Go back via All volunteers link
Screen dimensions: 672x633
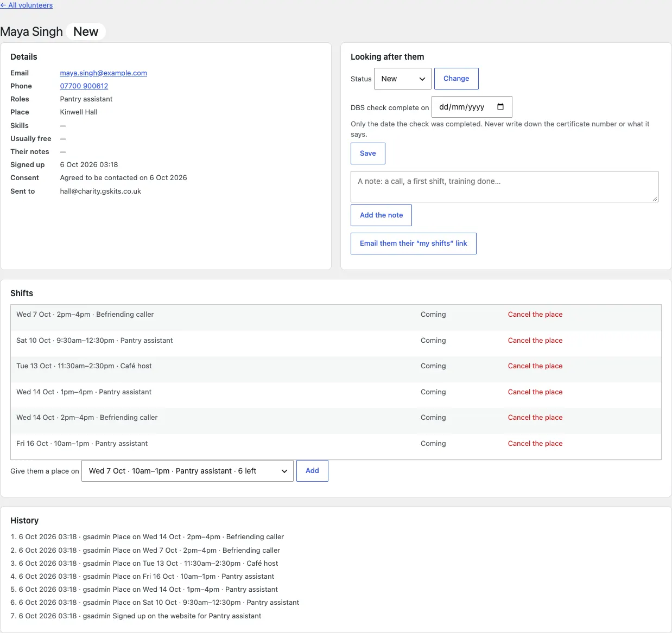click(x=27, y=5)
